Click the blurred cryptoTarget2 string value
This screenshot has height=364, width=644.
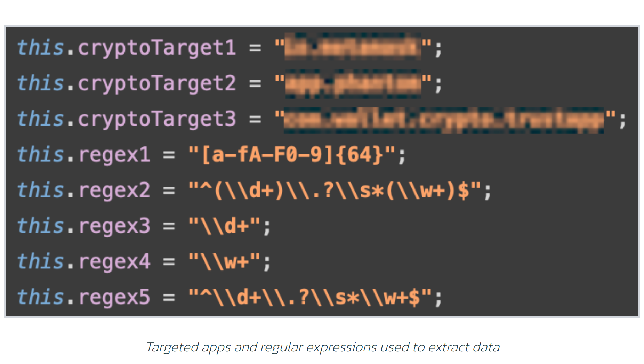[x=353, y=84]
